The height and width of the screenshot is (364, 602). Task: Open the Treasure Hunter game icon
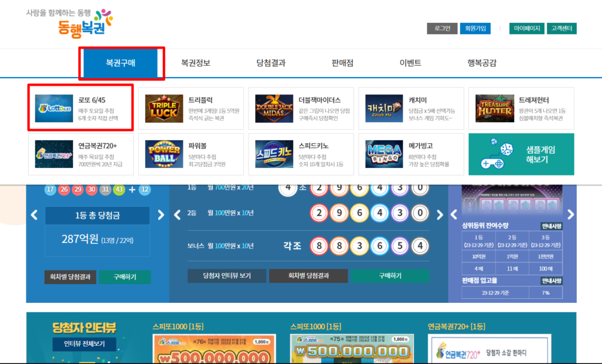coord(494,109)
